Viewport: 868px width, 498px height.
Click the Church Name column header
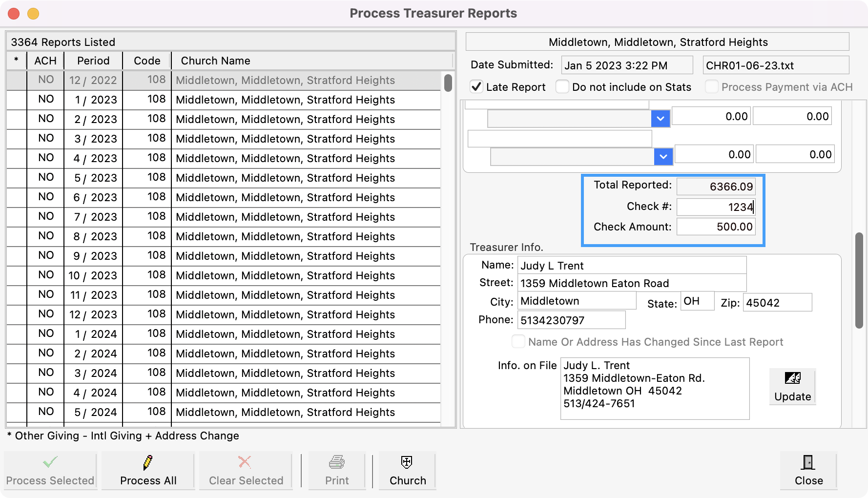point(215,61)
